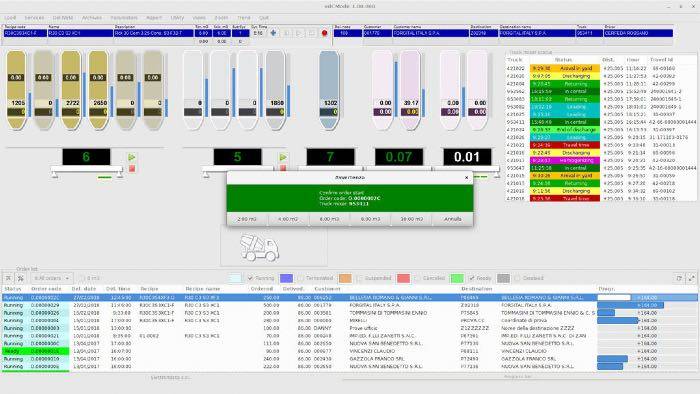Toggle the Terminated orders checkbox

pos(301,278)
